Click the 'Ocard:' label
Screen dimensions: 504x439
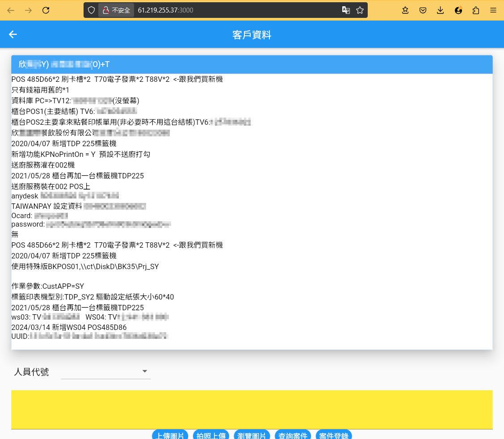pos(22,215)
